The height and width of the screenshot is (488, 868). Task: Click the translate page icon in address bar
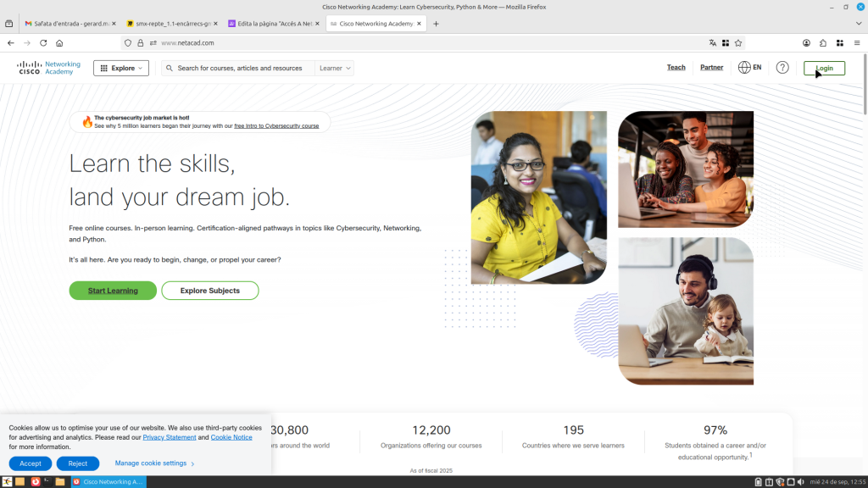[x=713, y=42]
